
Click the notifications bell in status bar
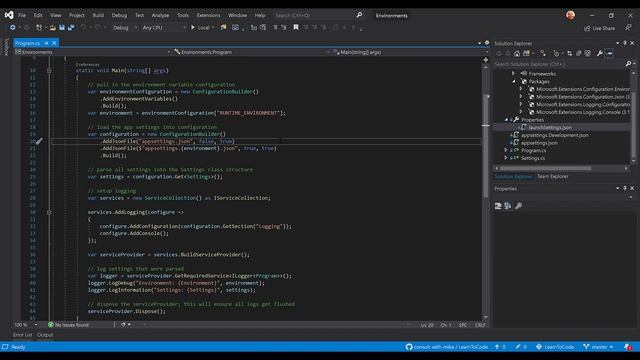coord(628,347)
